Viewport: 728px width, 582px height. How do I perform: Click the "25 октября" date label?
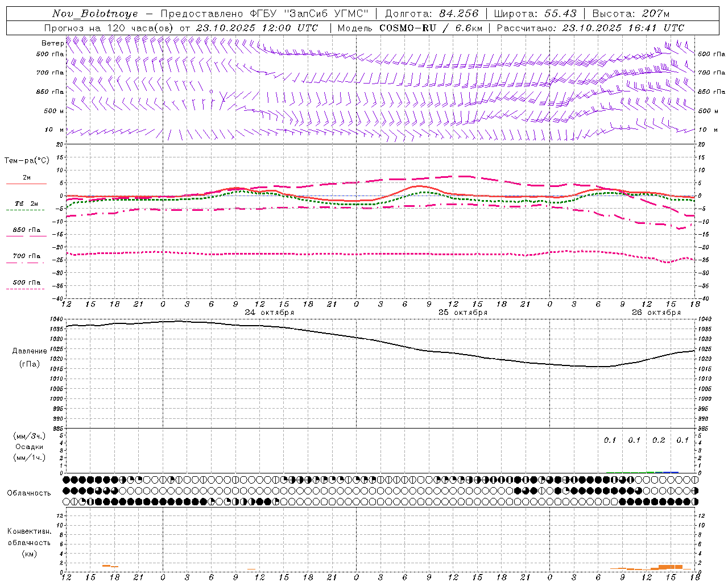463,312
